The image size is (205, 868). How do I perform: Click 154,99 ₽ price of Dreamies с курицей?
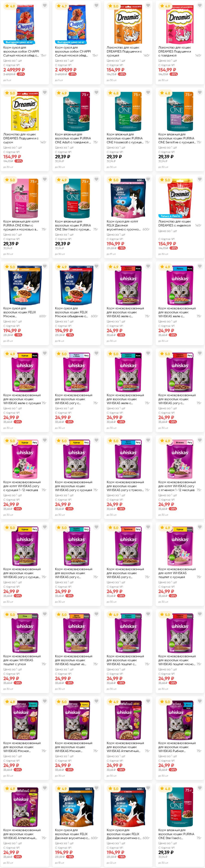click(115, 70)
